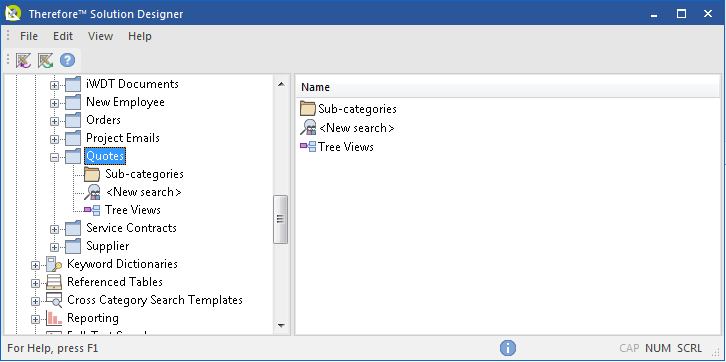Click Tree Views icon in left tree
This screenshot has width=726, height=362.
(92, 210)
